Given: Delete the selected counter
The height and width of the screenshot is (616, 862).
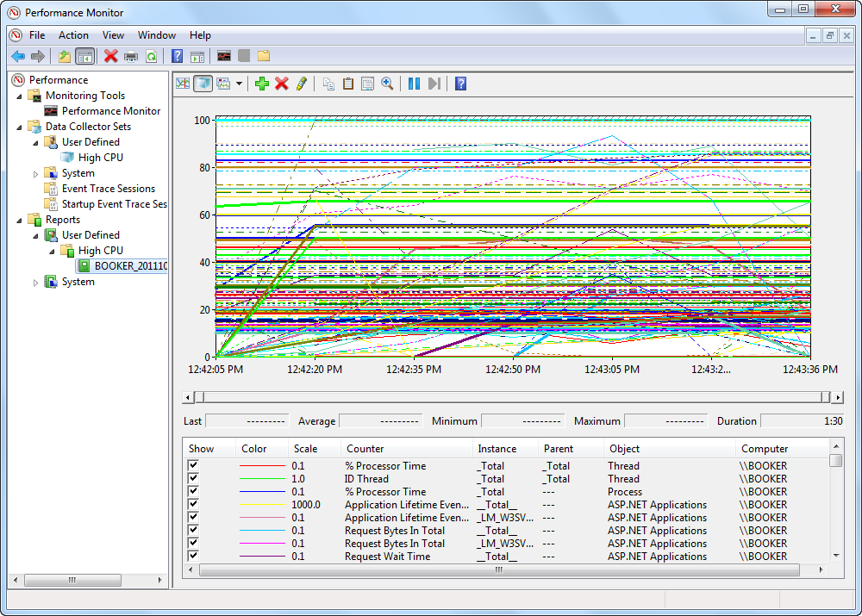Looking at the screenshot, I should (281, 83).
